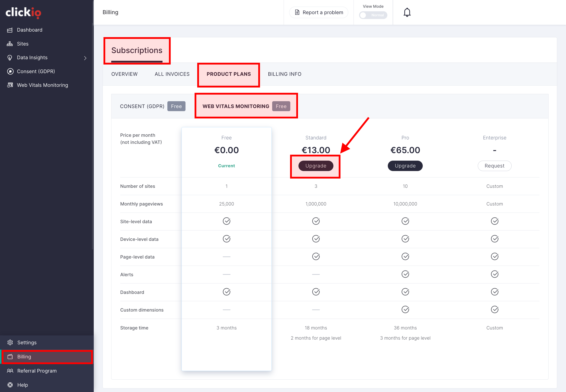Click the 1,000,000 monthly pageviews value
Viewport: 566px width, 392px height.
pyautogui.click(x=316, y=204)
